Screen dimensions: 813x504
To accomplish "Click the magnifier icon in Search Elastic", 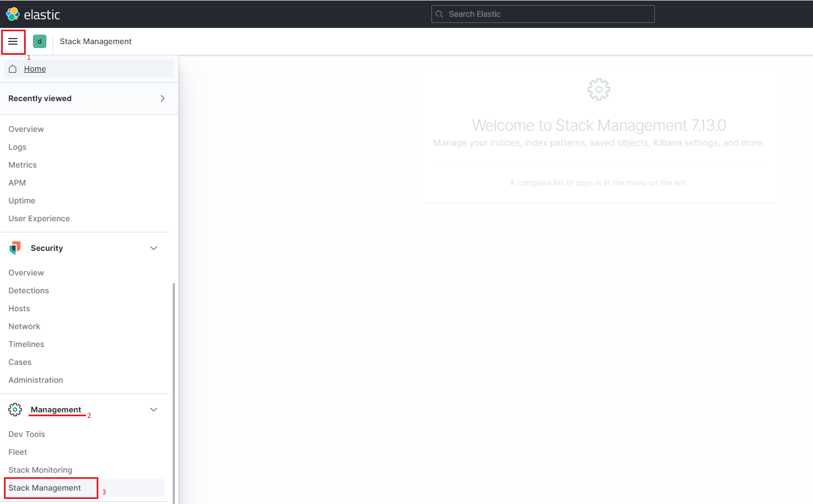I will (440, 13).
